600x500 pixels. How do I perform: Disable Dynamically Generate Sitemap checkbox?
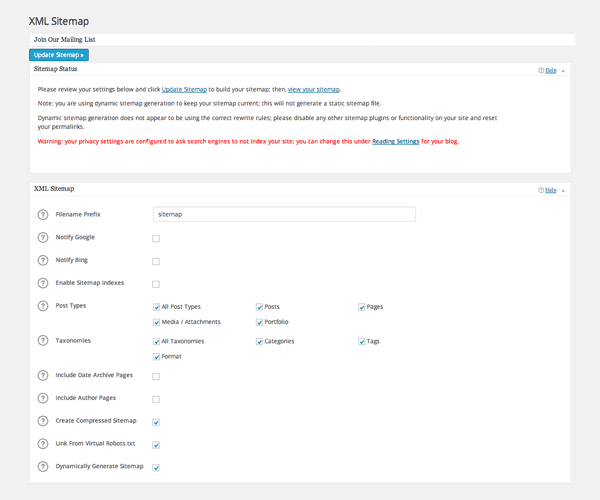(156, 468)
